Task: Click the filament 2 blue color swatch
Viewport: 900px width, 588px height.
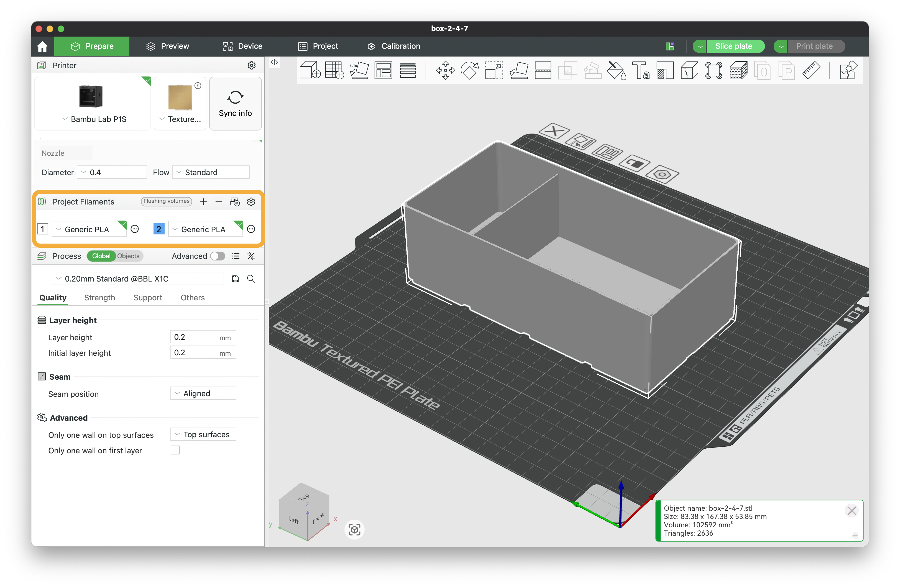Action: pyautogui.click(x=158, y=229)
